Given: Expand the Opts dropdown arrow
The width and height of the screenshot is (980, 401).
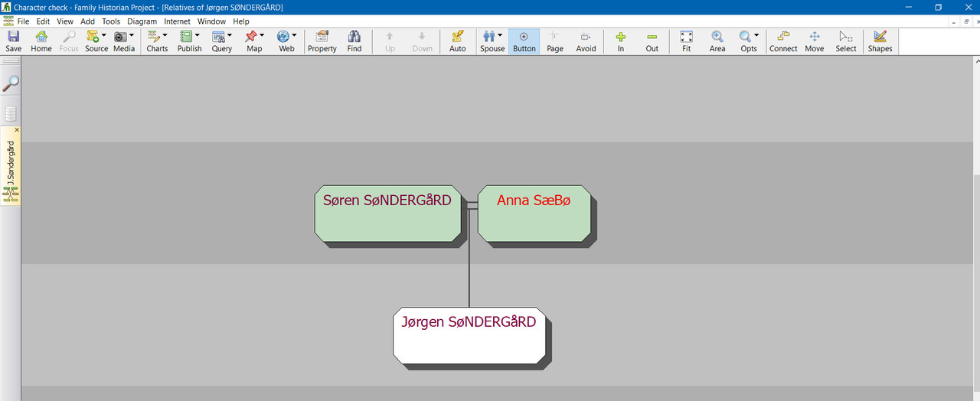Looking at the screenshot, I should [756, 36].
